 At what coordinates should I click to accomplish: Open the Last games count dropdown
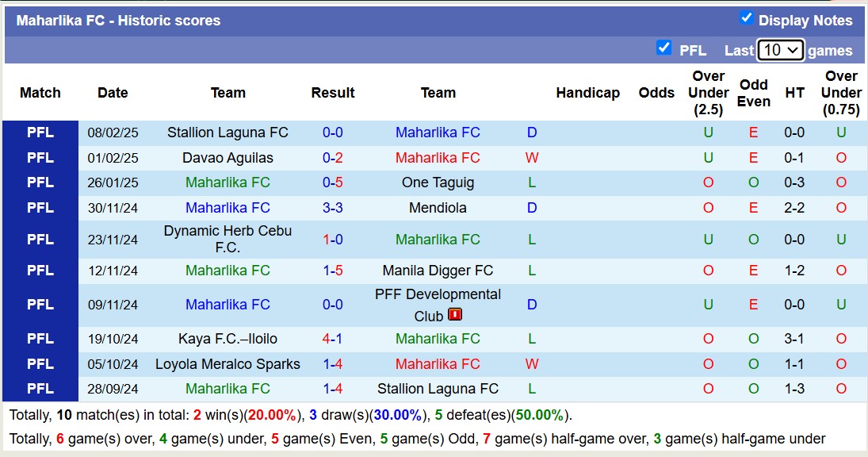click(x=780, y=49)
